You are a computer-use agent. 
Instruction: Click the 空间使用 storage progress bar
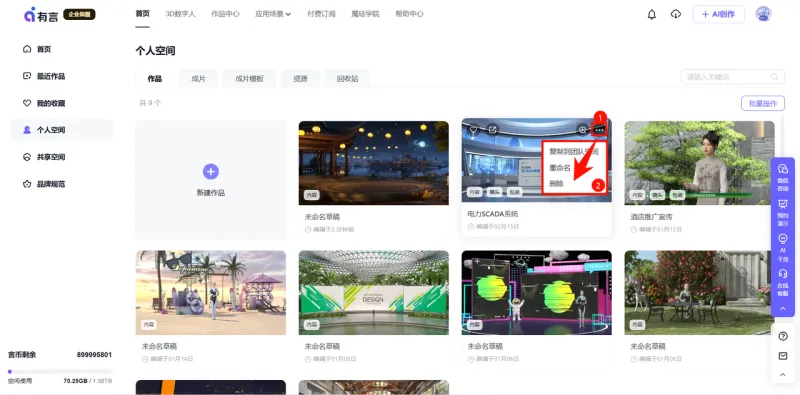pyautogui.click(x=60, y=372)
